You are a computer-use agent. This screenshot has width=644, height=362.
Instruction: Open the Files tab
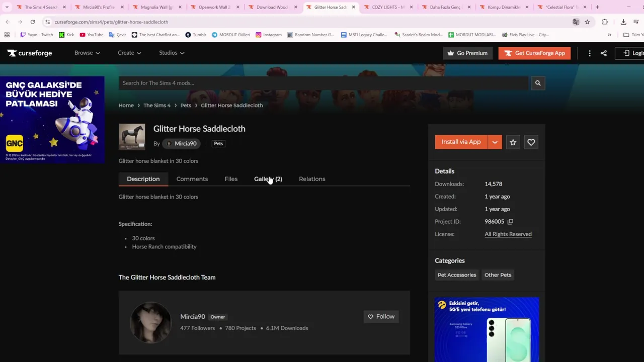tap(231, 179)
